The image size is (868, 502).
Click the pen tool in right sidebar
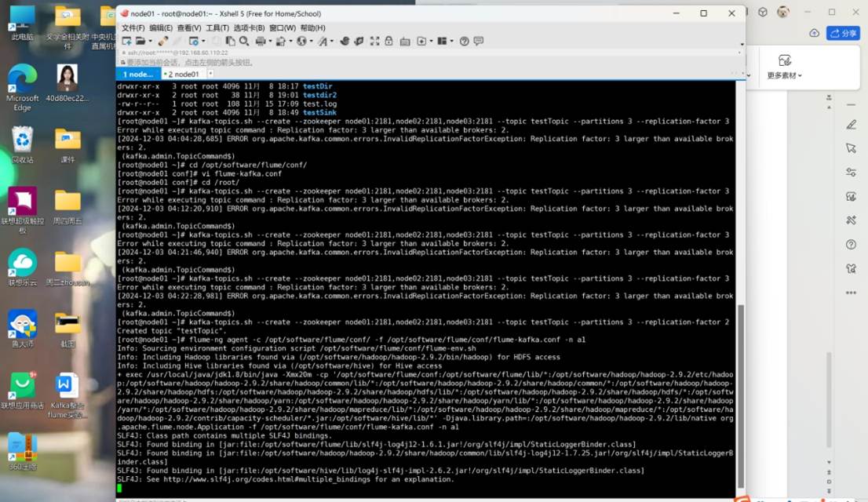click(x=851, y=125)
